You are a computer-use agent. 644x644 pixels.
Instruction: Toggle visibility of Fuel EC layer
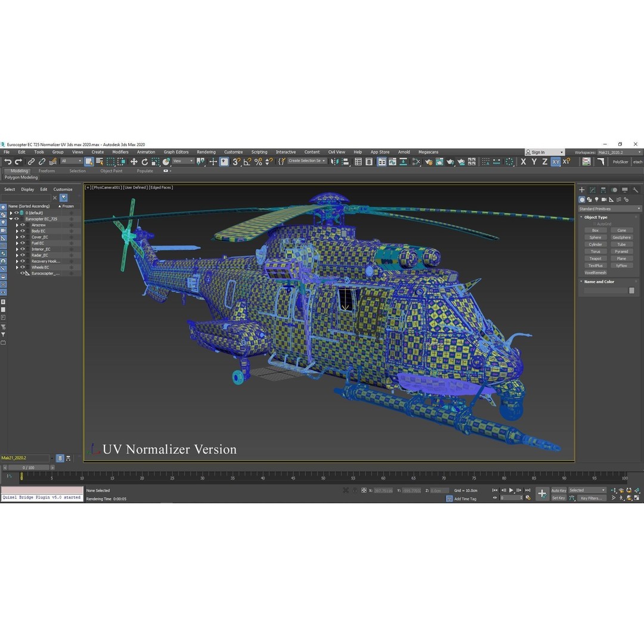pos(23,243)
